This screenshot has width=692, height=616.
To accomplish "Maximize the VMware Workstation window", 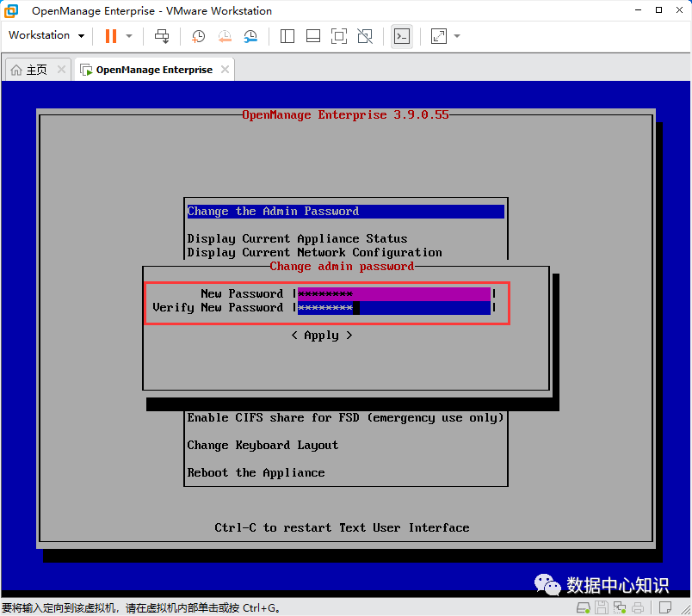I will pos(659,10).
